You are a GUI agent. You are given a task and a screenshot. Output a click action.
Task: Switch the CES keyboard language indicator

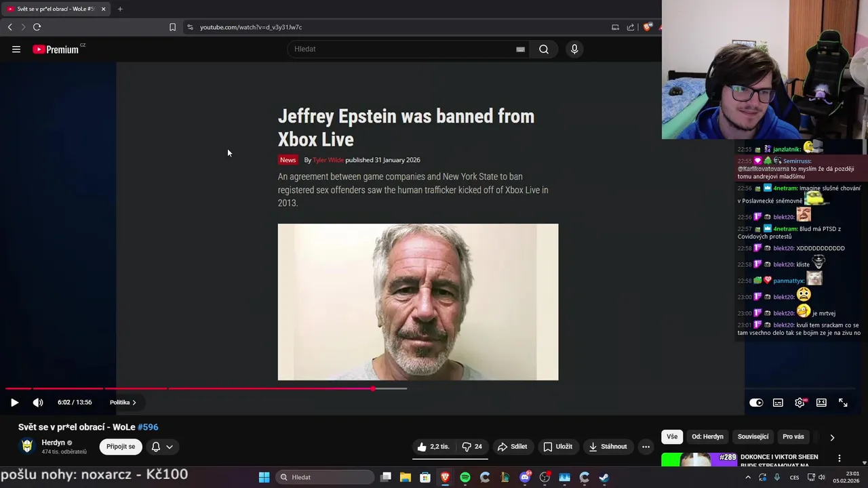(794, 477)
